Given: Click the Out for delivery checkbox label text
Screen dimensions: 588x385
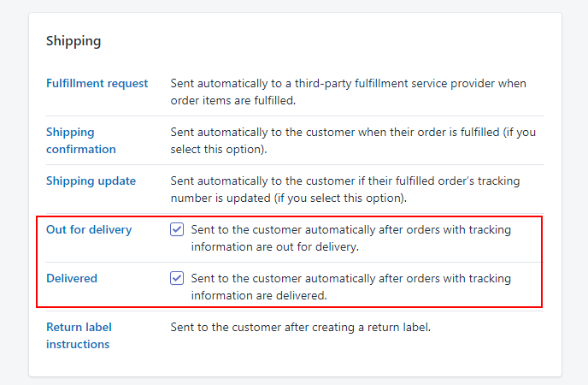Looking at the screenshot, I should tap(351, 239).
